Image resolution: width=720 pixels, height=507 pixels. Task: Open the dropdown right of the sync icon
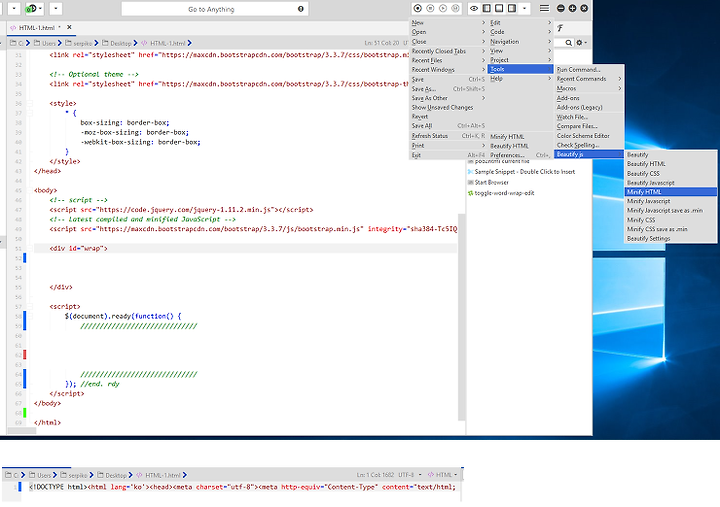point(56,9)
